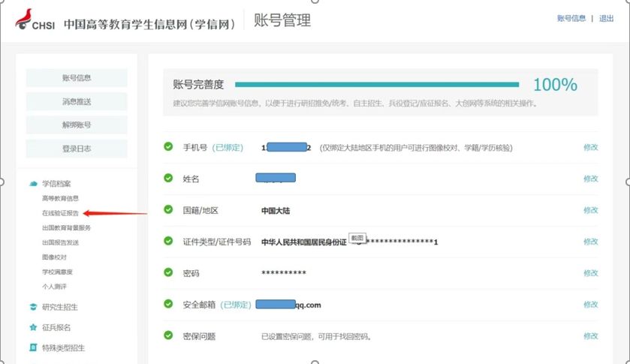
Task: Click the 截图 tooltip badge
Action: (357, 238)
